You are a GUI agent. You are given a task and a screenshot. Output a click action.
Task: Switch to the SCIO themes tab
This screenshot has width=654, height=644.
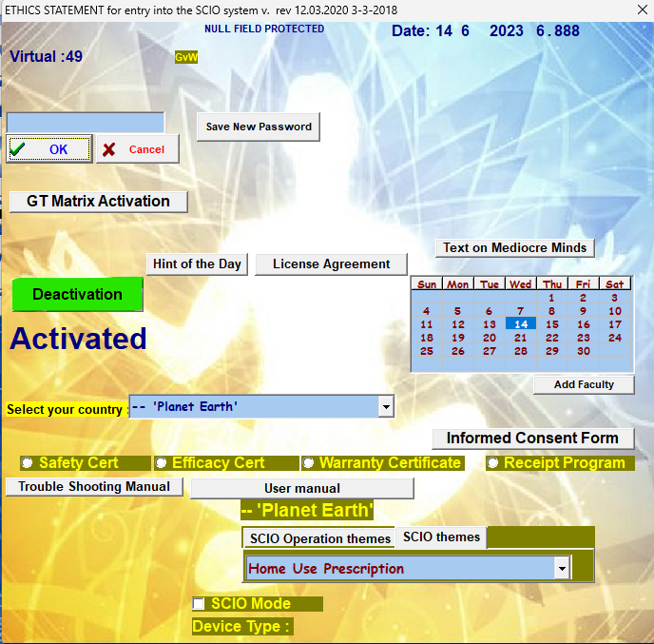coord(441,537)
